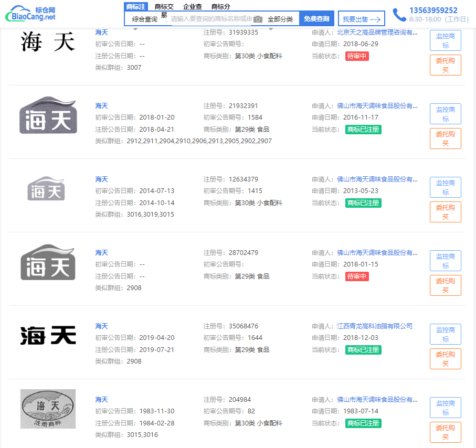This screenshot has height=448, width=476.
Task: Open the 海天 title link for 204984
Action: (101, 399)
